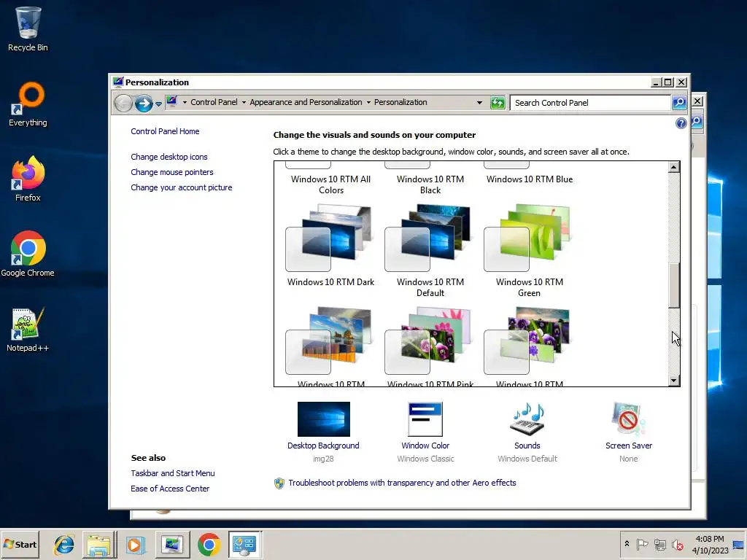Open Taskbar and Start Menu link
The height and width of the screenshot is (560, 747).
(x=172, y=472)
